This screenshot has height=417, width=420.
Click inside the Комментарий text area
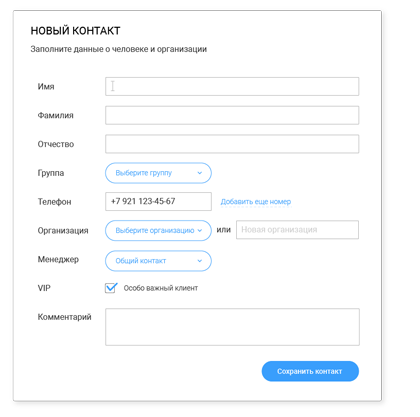[232, 327]
